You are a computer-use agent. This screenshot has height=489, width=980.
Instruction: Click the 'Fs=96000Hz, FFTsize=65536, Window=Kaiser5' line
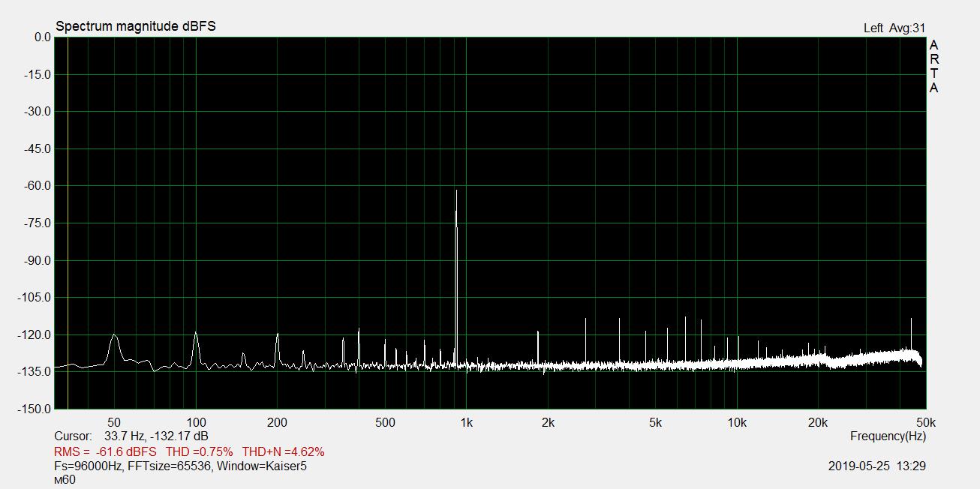tap(180, 466)
